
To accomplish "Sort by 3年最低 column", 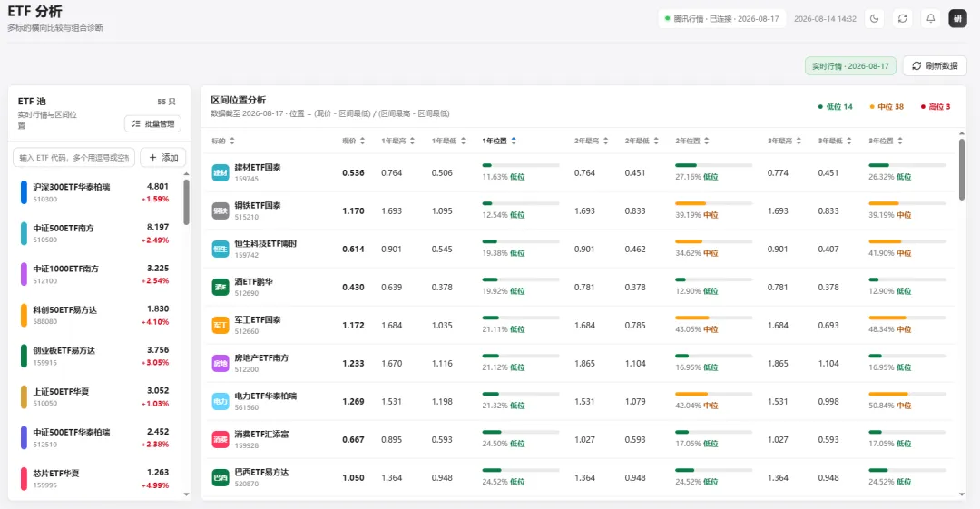I will coord(835,141).
